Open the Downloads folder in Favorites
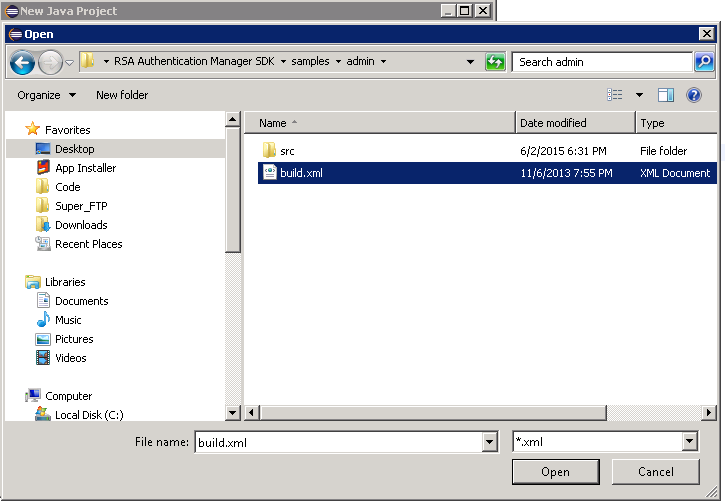This screenshot has width=725, height=504. pos(80,225)
